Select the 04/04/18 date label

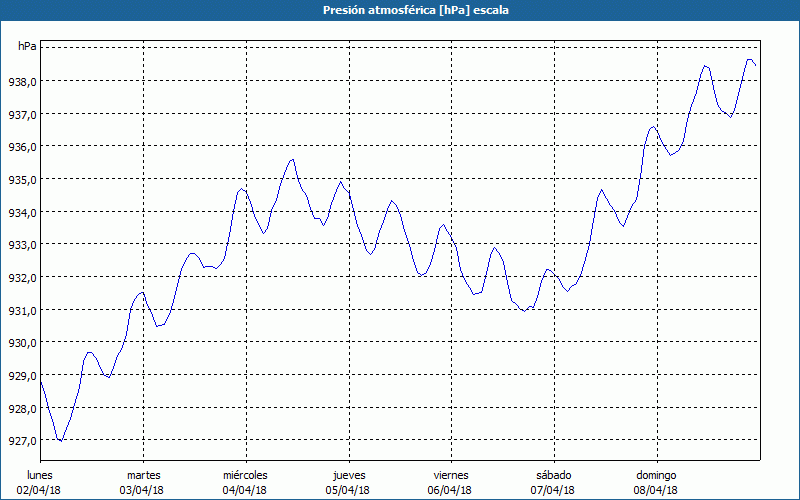coord(245,490)
